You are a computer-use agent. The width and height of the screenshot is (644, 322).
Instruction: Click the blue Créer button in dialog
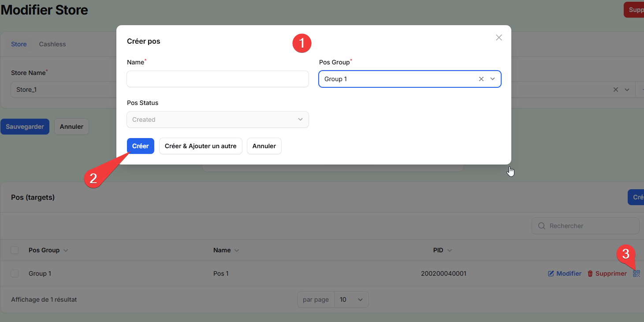(x=140, y=146)
